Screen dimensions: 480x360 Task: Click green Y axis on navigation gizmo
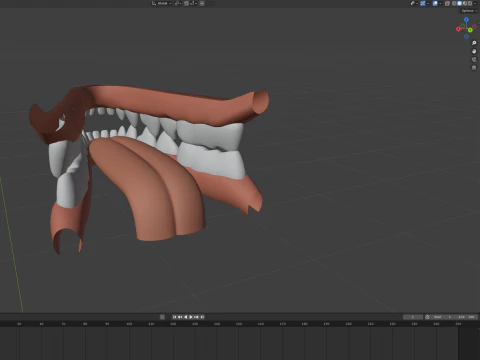470,30
